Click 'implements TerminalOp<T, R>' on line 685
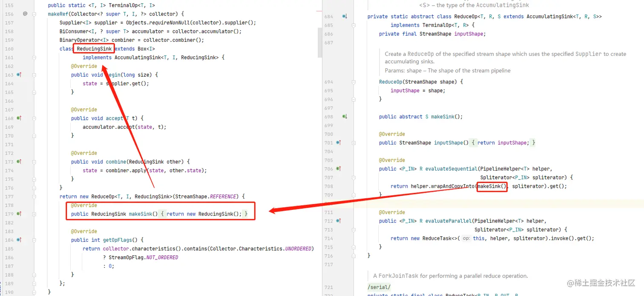644x296 pixels. [429, 25]
